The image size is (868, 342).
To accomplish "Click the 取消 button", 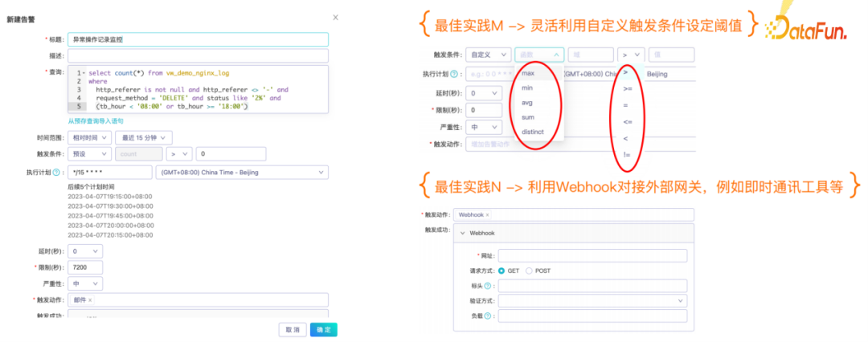I will coord(291,329).
